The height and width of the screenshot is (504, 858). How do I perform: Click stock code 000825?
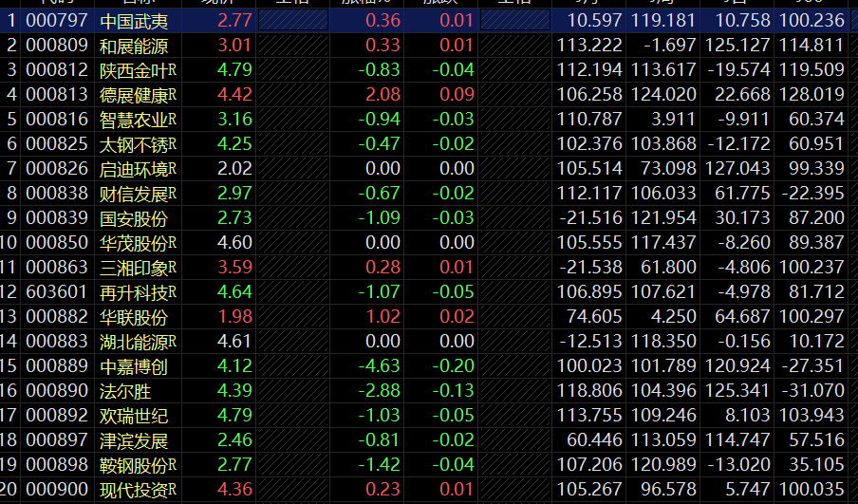pyautogui.click(x=57, y=144)
